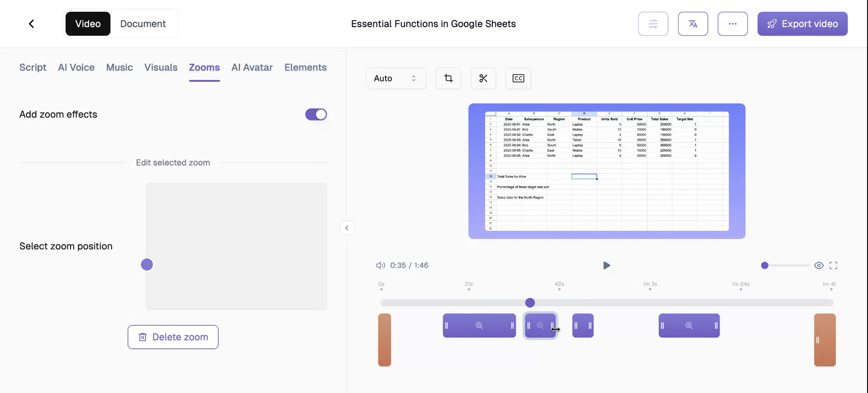
Task: Open the Elements tab
Action: [x=306, y=67]
